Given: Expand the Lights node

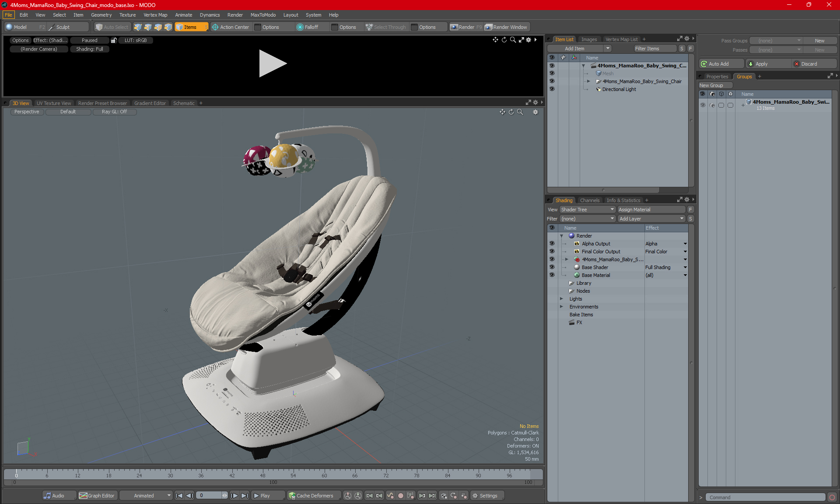Looking at the screenshot, I should pos(561,299).
